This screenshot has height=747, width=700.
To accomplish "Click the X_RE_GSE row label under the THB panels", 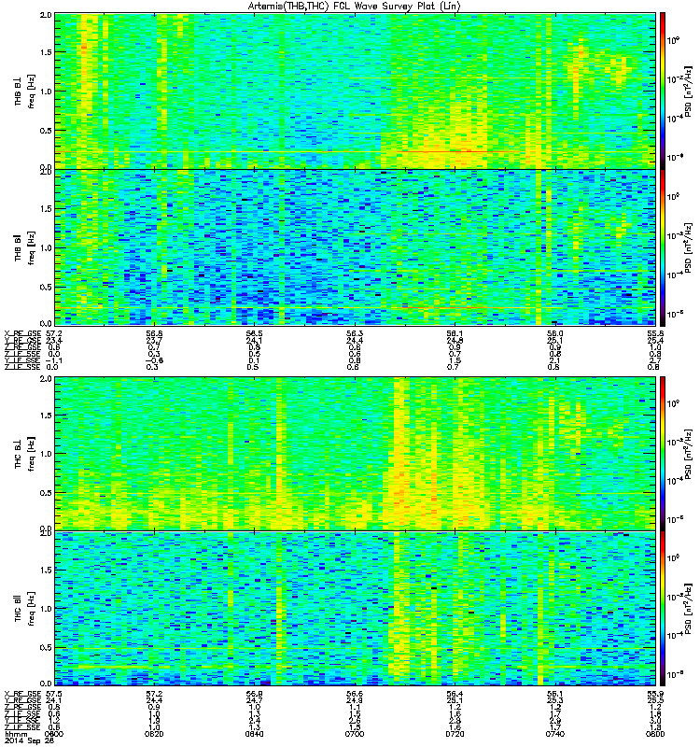I will 22,333.
